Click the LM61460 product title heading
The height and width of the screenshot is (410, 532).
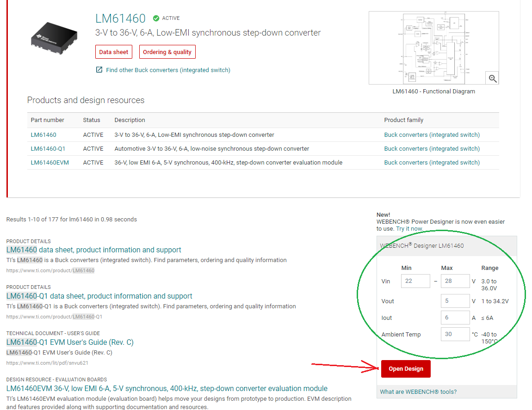tap(120, 18)
